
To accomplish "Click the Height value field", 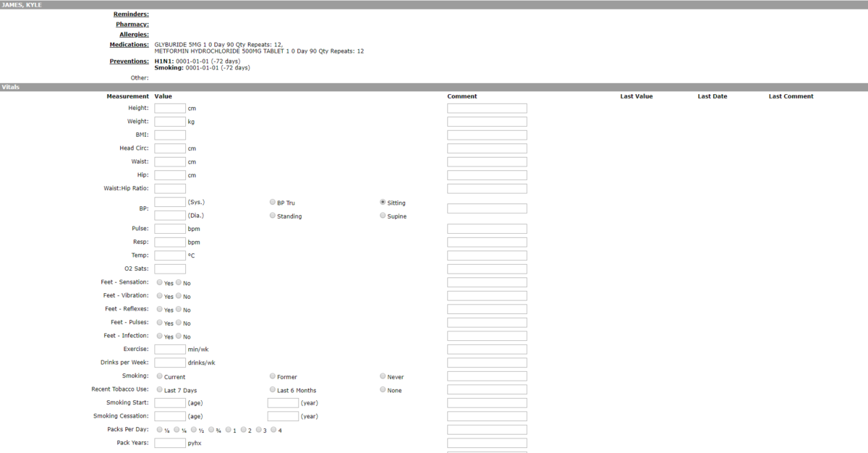I will pyautogui.click(x=169, y=108).
